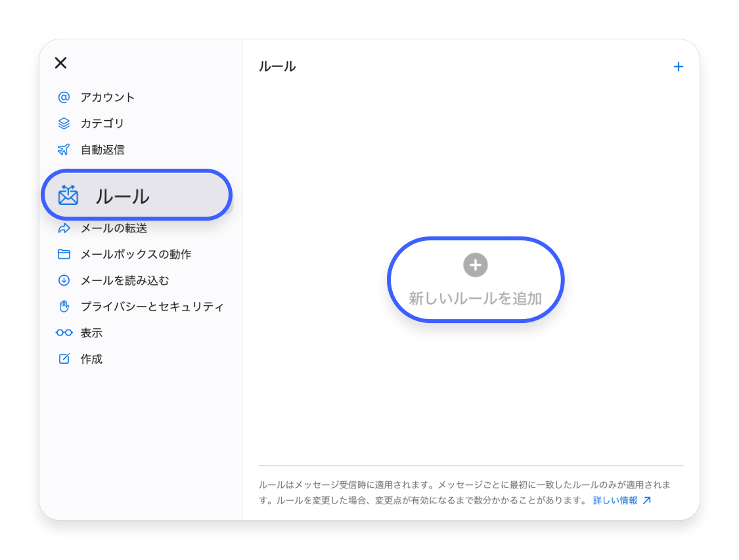Click the Mail Forwarding arrow icon
The width and height of the screenshot is (739, 560).
[x=64, y=228]
